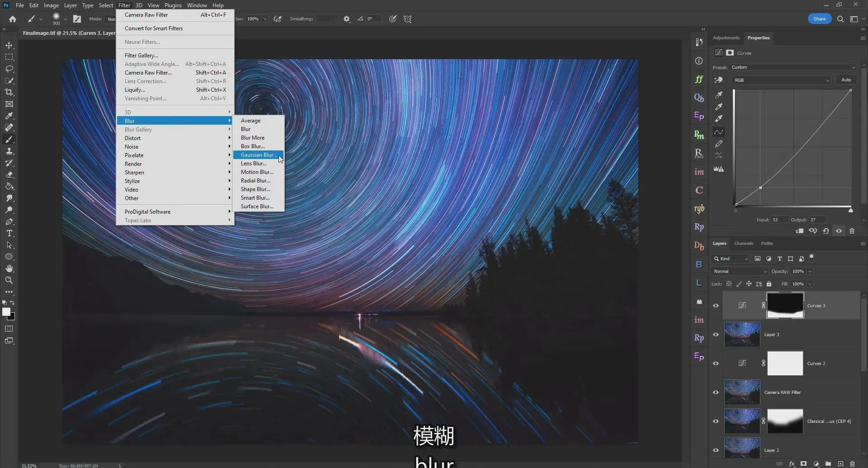Click the Input value field
868x468 pixels.
pyautogui.click(x=779, y=220)
